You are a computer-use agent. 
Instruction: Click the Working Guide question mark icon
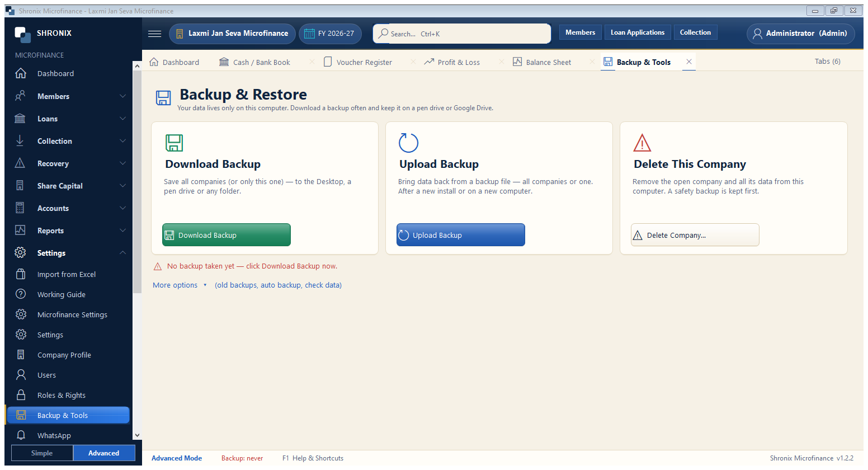click(21, 294)
